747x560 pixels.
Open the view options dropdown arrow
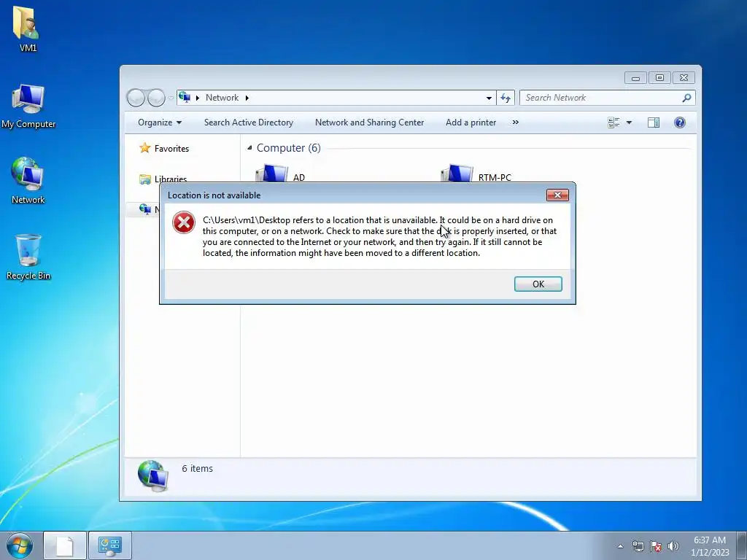pos(629,122)
